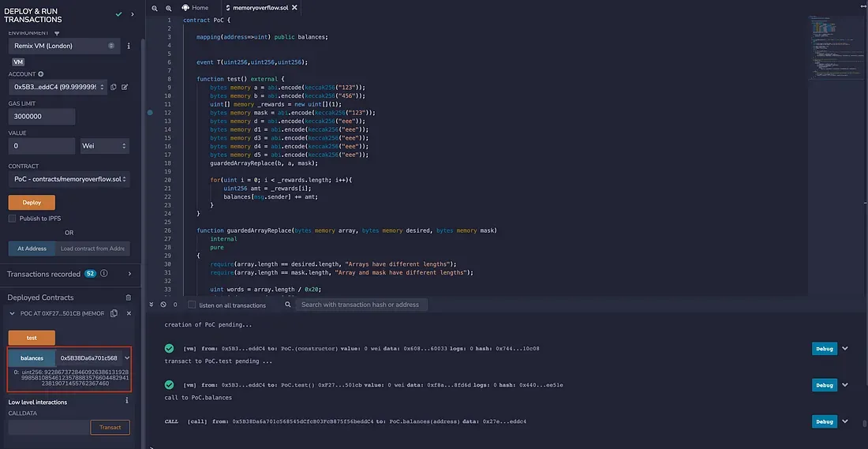Viewport: 868px width, 449px height.
Task: Collapse the deployed PoC contract instance
Action: [x=12, y=313]
